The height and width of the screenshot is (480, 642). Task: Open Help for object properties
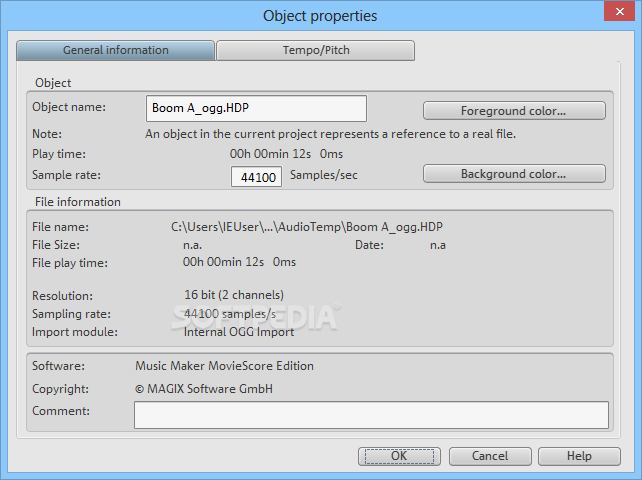pyautogui.click(x=579, y=456)
